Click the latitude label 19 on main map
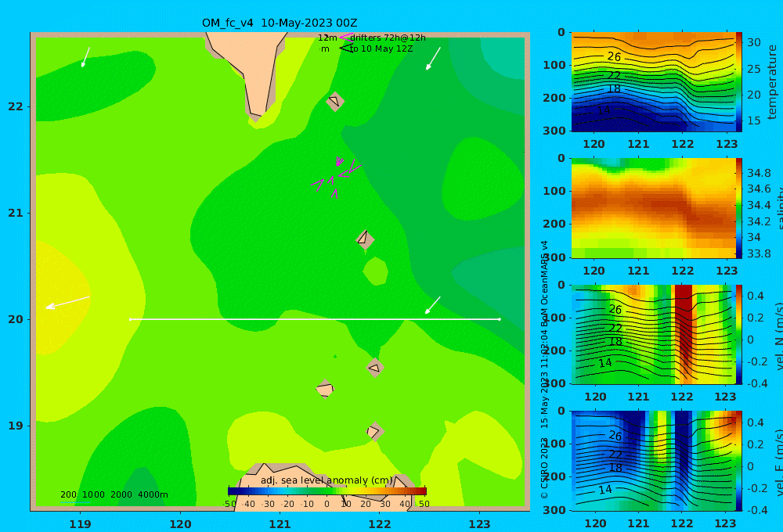Screen dimensions: 783x532 (x=16, y=426)
